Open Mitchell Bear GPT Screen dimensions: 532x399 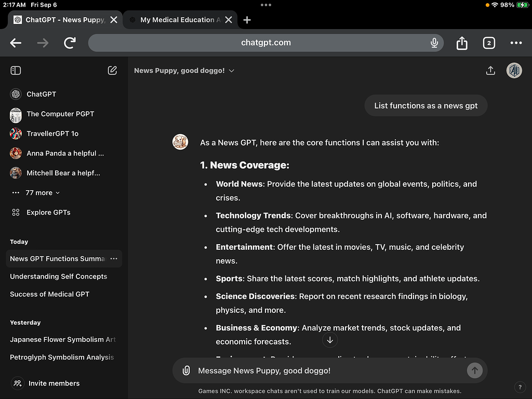(x=64, y=172)
